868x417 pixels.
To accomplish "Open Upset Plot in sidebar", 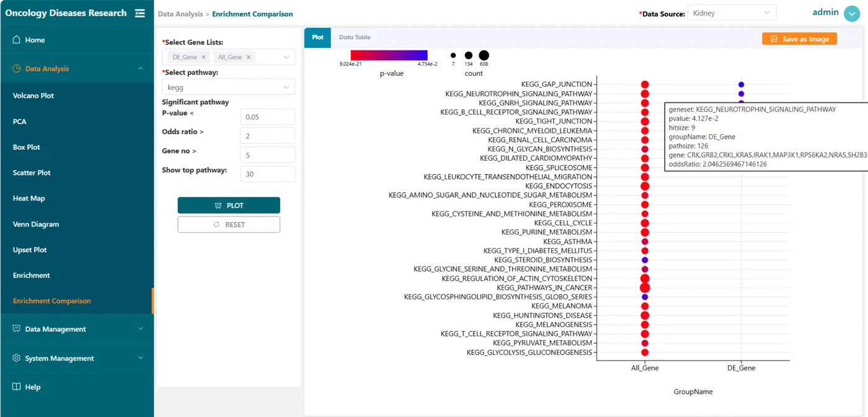I will [30, 249].
